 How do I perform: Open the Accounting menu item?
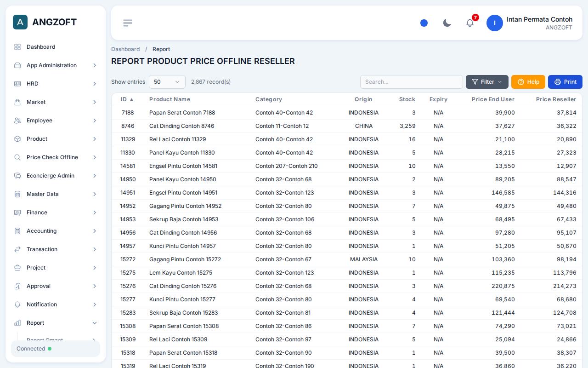56,231
